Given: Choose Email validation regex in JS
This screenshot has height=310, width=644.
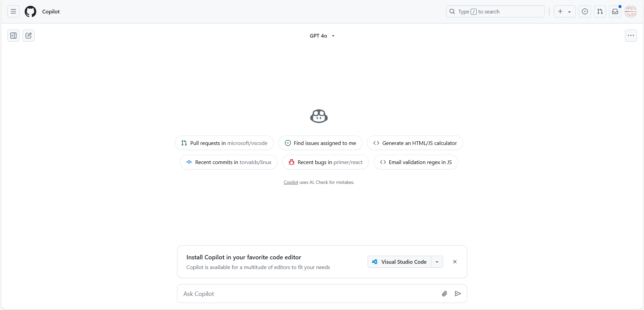Looking at the screenshot, I should point(416,162).
